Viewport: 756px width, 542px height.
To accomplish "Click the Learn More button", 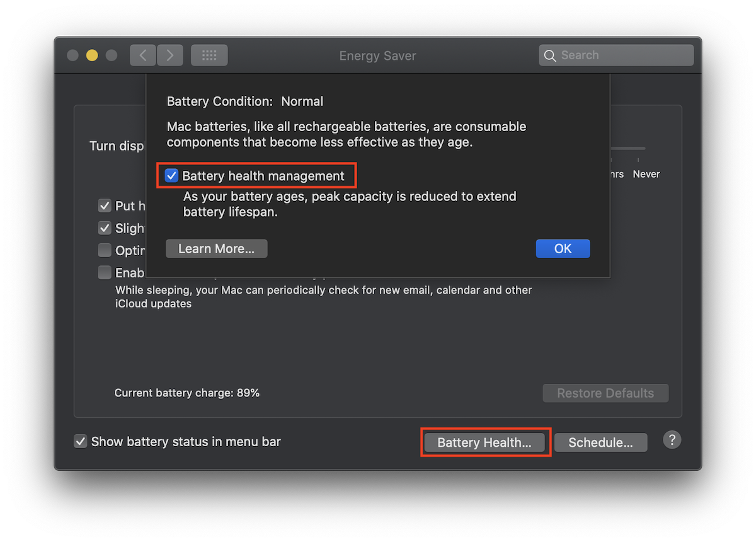I will pyautogui.click(x=216, y=248).
